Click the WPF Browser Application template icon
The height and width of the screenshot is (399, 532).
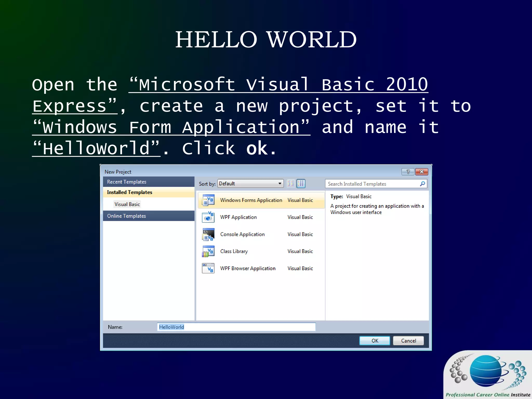208,268
